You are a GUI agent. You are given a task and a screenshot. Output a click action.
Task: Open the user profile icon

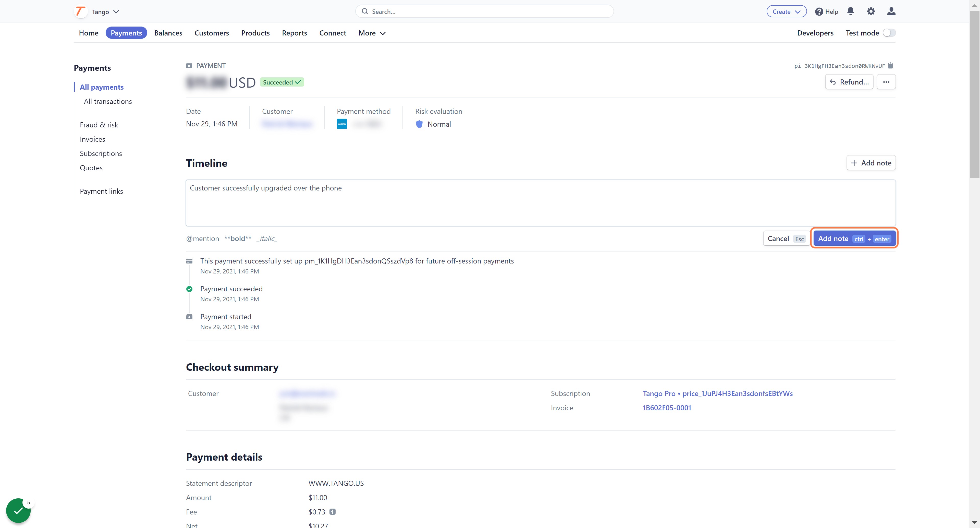(x=891, y=11)
